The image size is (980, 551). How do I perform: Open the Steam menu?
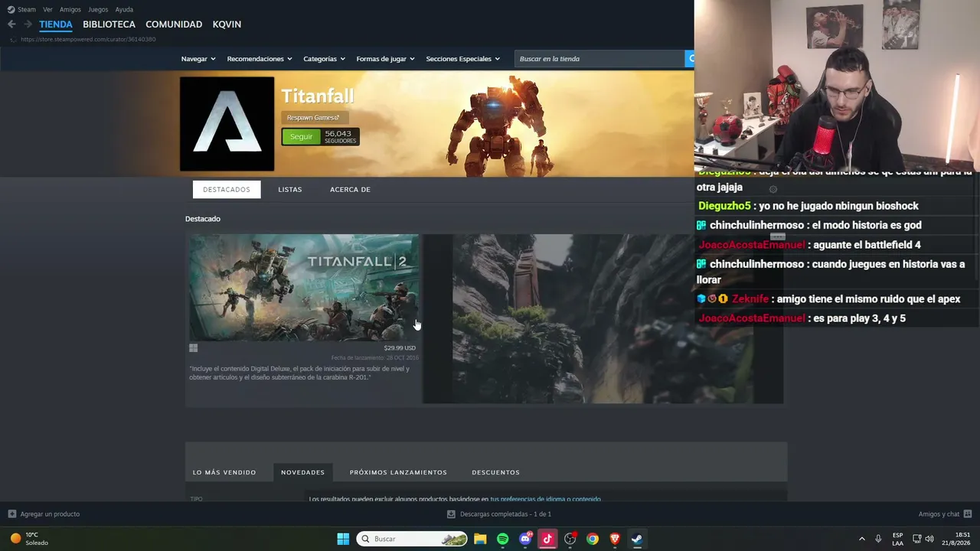point(27,9)
